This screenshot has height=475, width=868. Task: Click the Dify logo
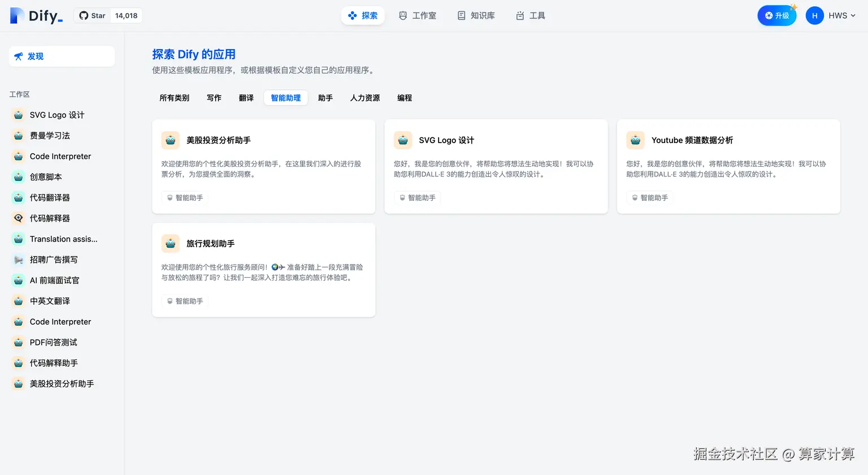tap(37, 16)
